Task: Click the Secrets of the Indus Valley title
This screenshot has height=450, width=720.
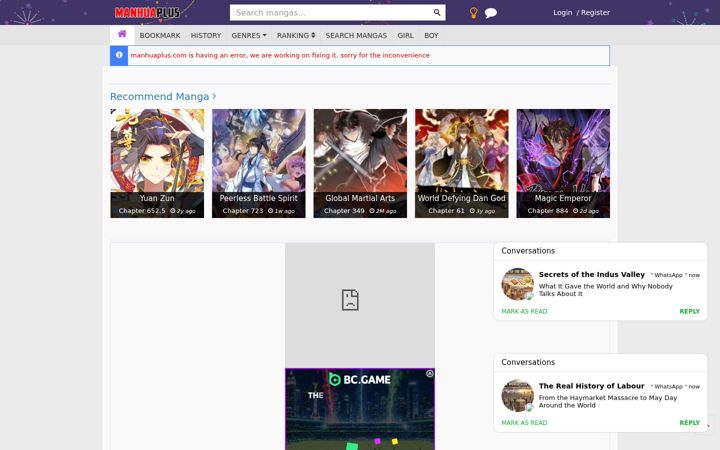Action: point(592,275)
